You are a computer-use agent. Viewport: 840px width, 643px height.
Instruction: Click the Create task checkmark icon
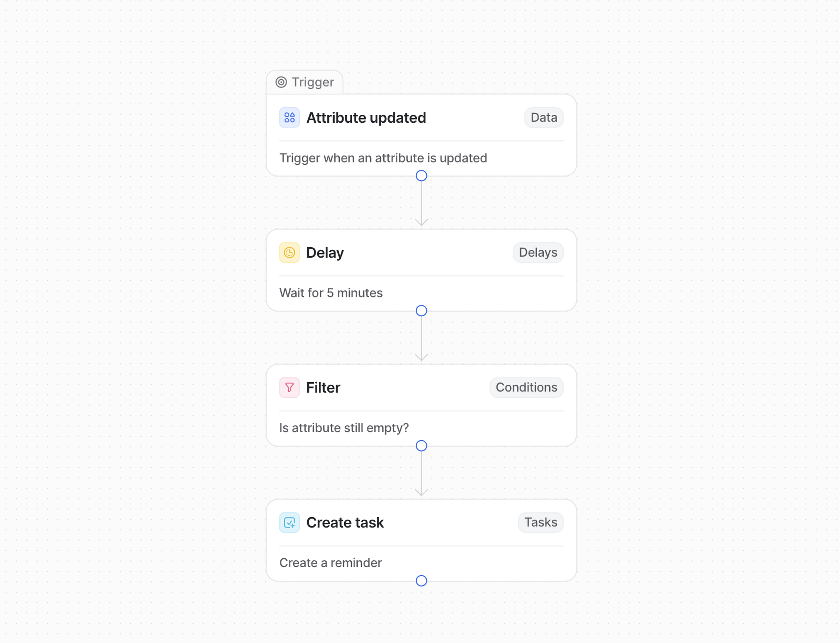(x=289, y=522)
